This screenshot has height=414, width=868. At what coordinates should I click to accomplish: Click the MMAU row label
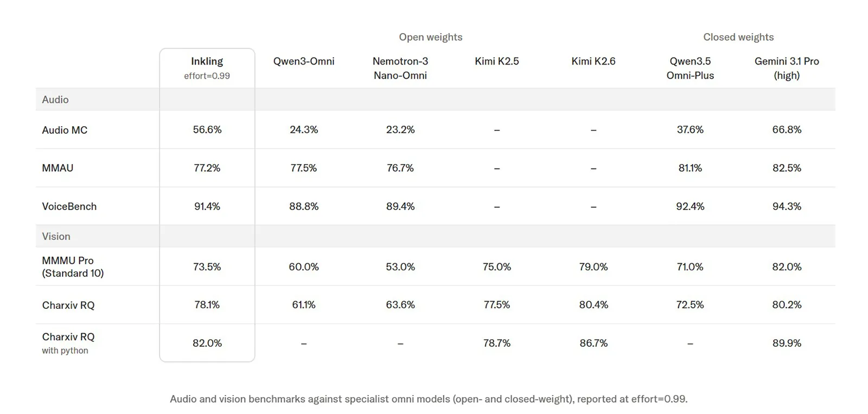(58, 168)
